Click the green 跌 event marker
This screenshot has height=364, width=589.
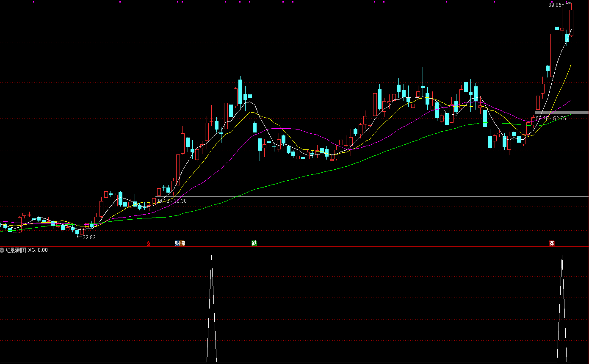point(254,243)
